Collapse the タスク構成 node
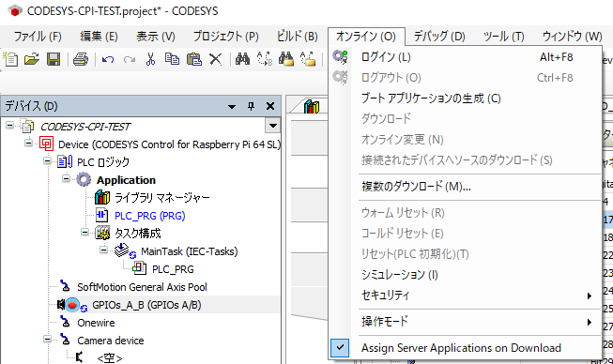The height and width of the screenshot is (364, 613). [x=84, y=233]
